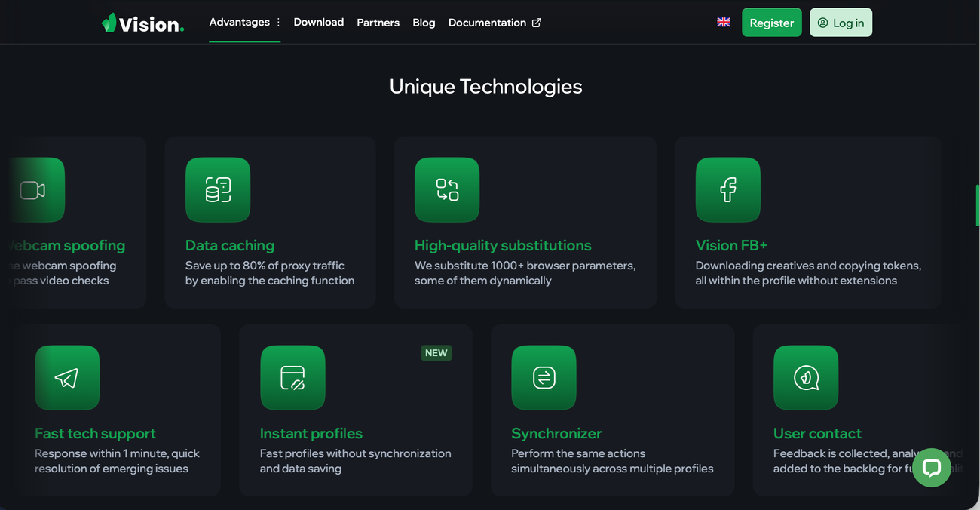Expand Advantages menu via the dots icon
The height and width of the screenshot is (510, 980).
pos(278,22)
